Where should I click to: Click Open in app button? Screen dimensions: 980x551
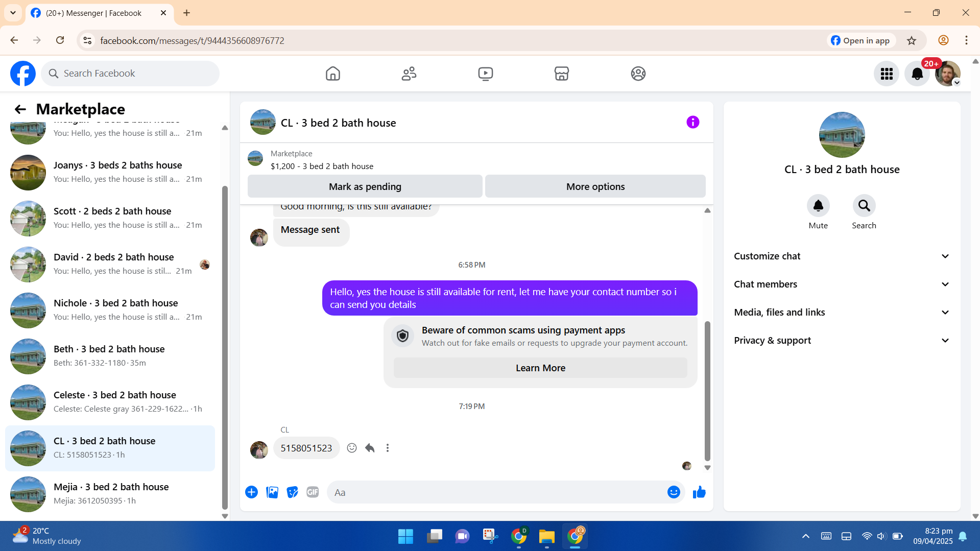861,40
